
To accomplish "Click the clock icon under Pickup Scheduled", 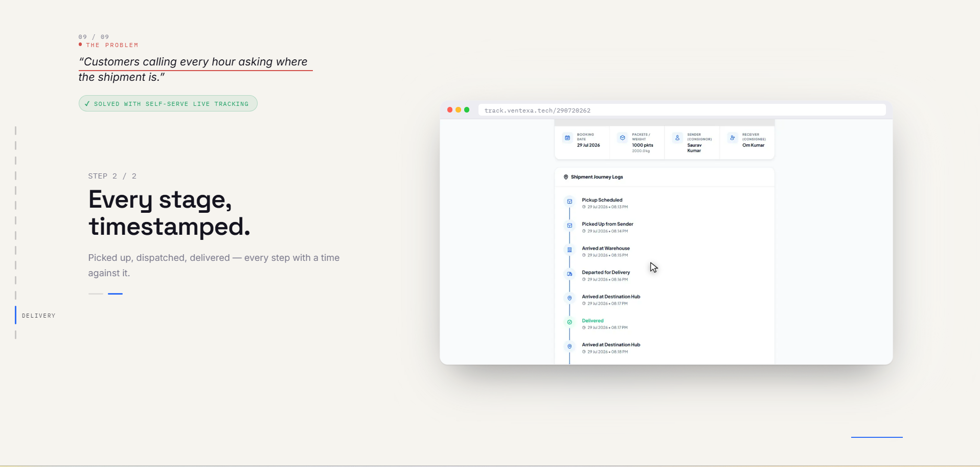I will point(584,207).
